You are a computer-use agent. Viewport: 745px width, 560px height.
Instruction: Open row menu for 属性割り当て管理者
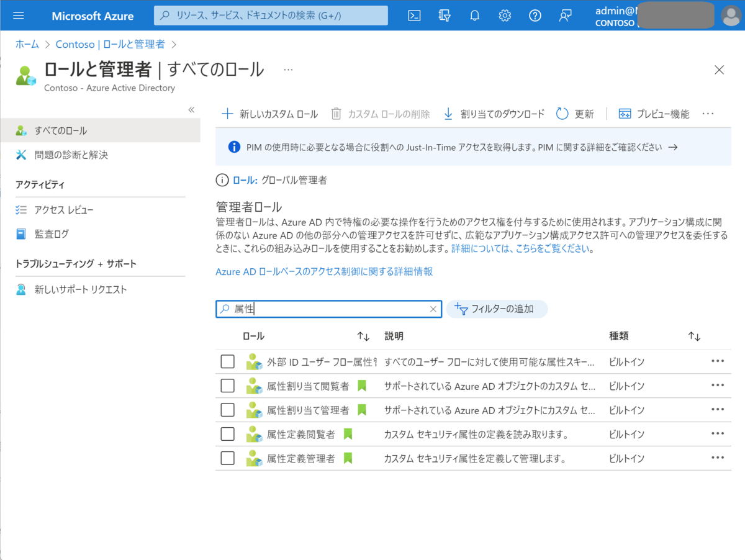pyautogui.click(x=718, y=410)
